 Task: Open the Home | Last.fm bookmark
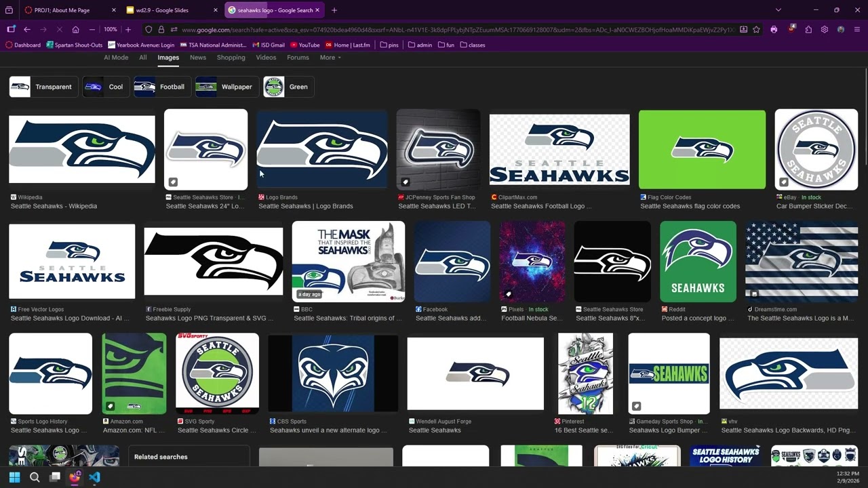click(x=348, y=45)
